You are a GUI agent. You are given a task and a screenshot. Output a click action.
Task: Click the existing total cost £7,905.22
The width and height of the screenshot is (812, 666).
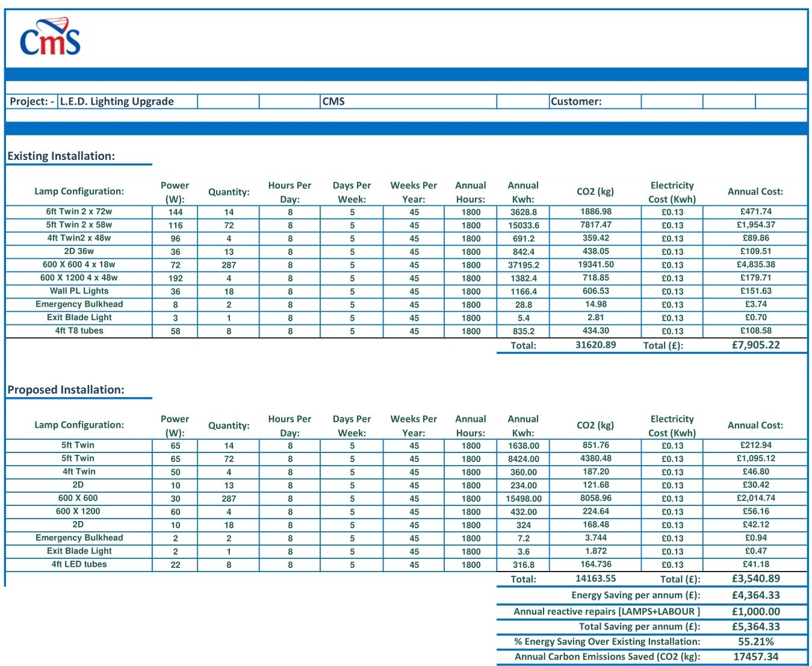click(756, 345)
